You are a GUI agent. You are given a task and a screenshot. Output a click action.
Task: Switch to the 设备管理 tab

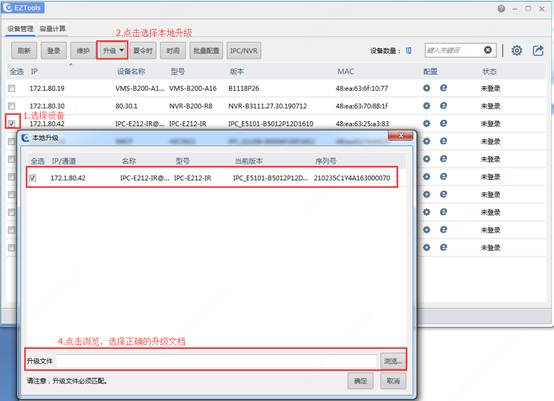coord(20,29)
